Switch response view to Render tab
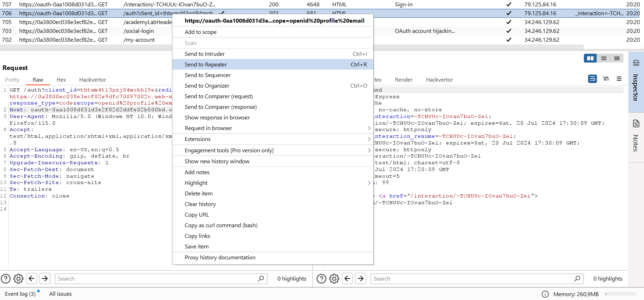The width and height of the screenshot is (644, 300). coord(404,80)
